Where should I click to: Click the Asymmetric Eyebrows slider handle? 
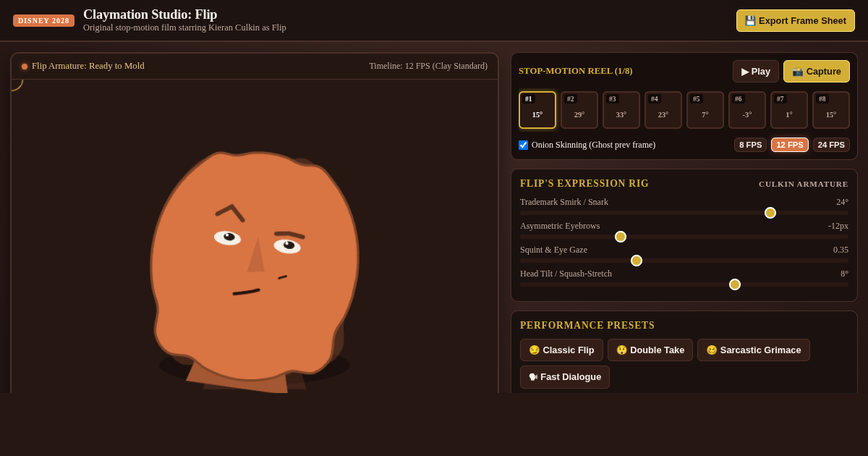621,237
